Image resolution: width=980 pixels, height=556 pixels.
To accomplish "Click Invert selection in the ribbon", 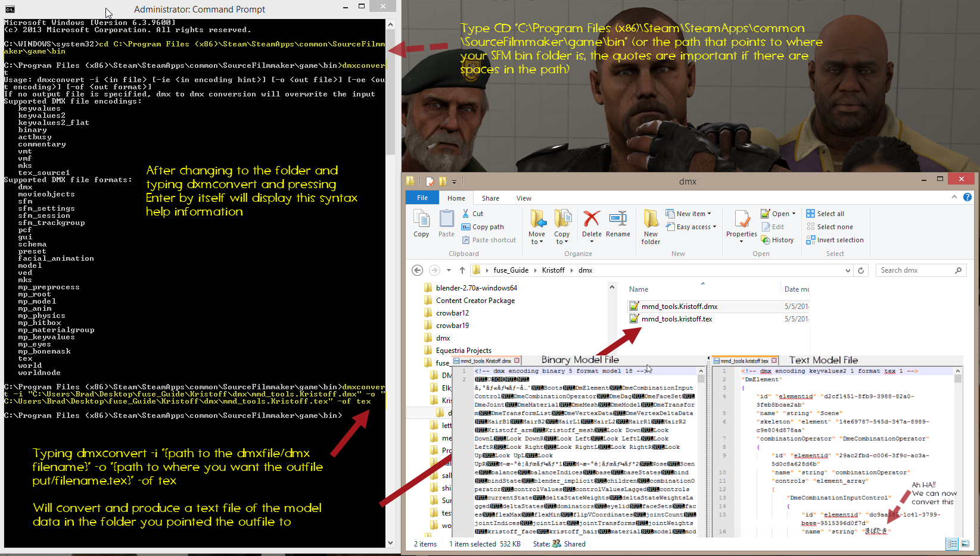I will 835,240.
